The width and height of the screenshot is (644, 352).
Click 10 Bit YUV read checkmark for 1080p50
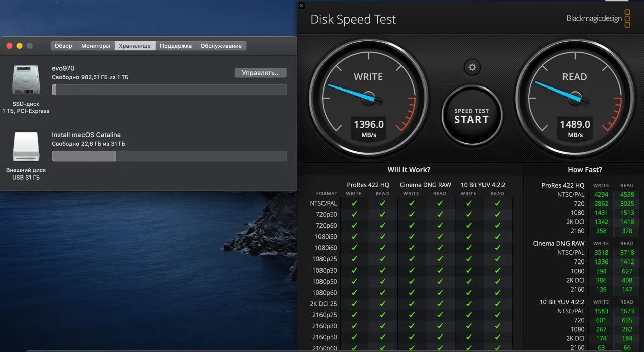[x=498, y=281]
